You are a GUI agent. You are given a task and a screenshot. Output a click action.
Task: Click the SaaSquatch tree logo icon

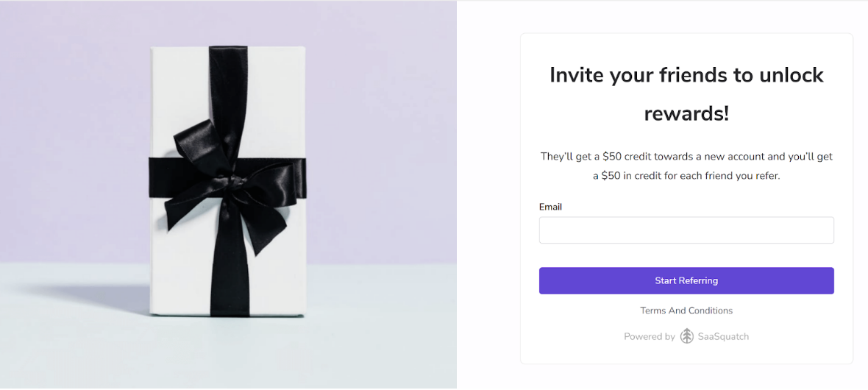[x=687, y=336]
